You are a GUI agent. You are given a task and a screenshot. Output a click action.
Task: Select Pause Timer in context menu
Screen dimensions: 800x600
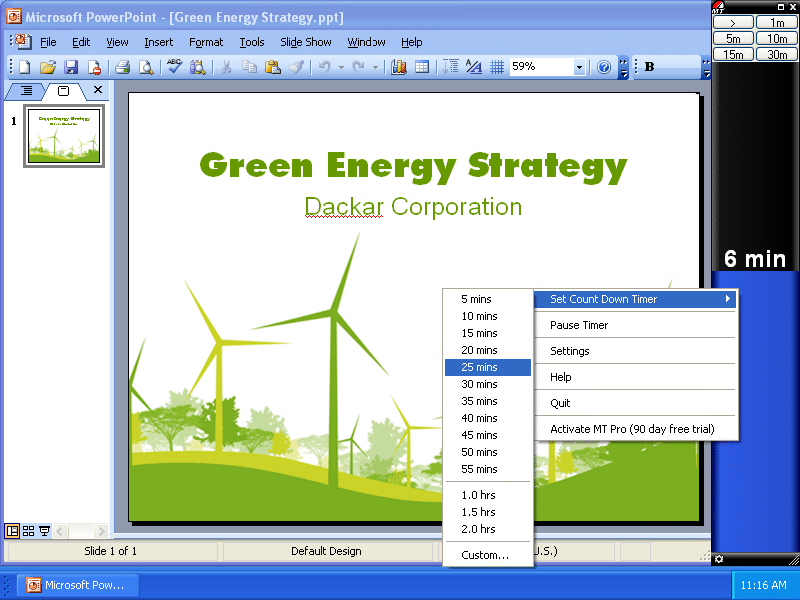tap(635, 325)
